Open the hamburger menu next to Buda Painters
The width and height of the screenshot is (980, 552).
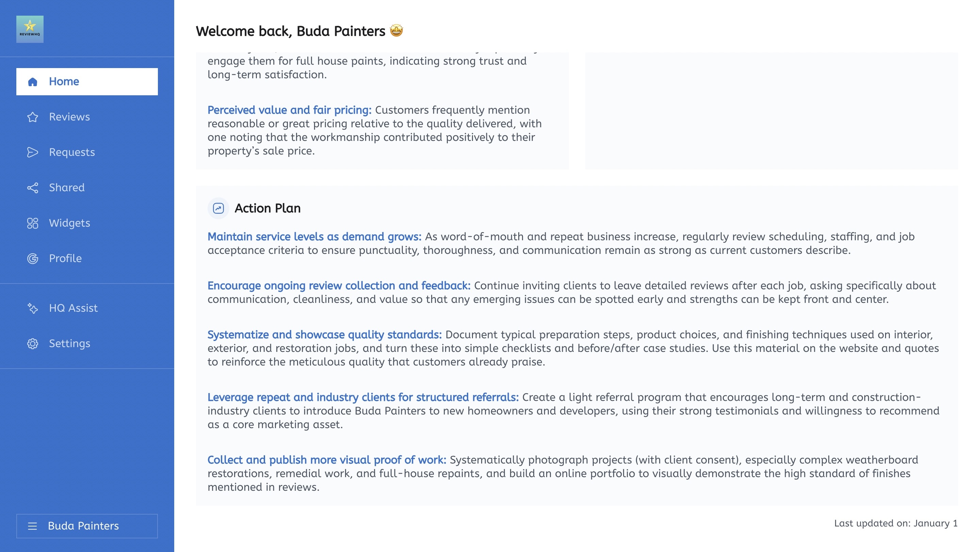click(33, 526)
